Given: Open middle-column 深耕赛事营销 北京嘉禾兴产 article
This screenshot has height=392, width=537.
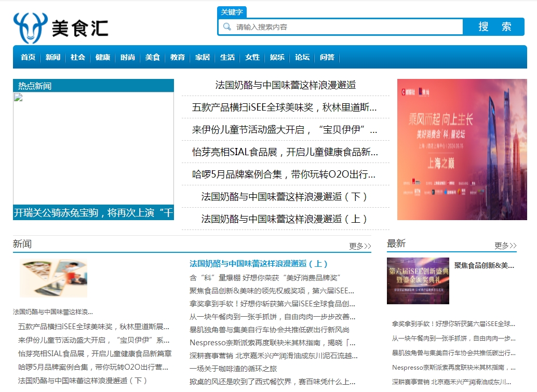Looking at the screenshot, I should coord(273,356).
